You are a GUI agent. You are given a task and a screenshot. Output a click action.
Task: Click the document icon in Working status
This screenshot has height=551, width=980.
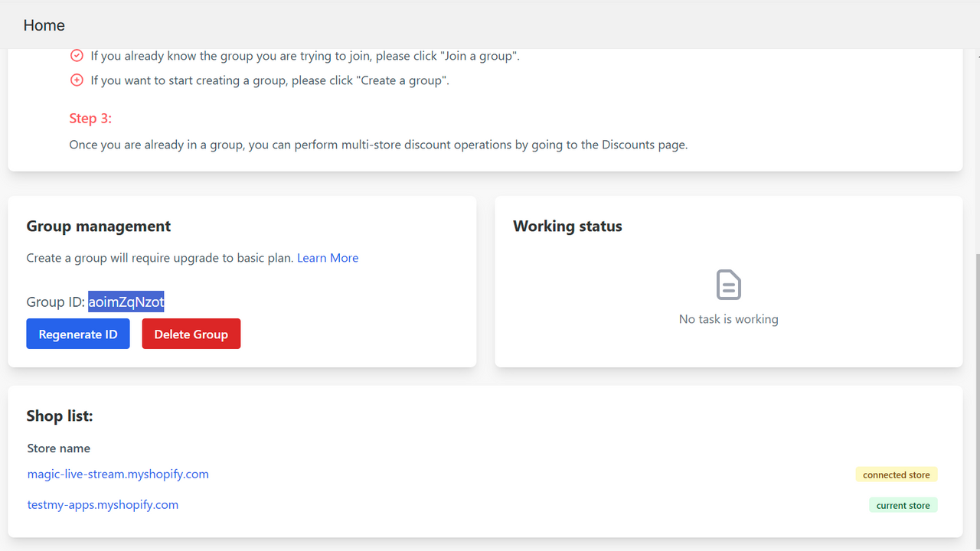tap(728, 285)
